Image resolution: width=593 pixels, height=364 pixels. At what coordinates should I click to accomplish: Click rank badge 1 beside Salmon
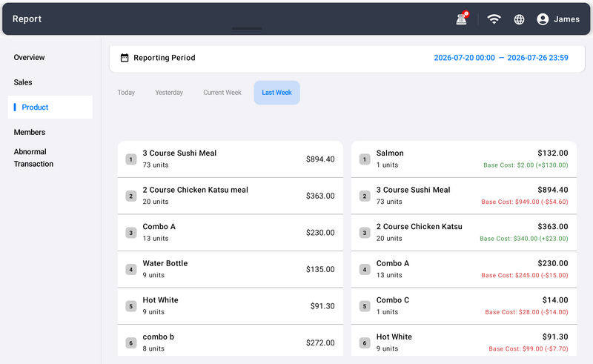tap(365, 159)
